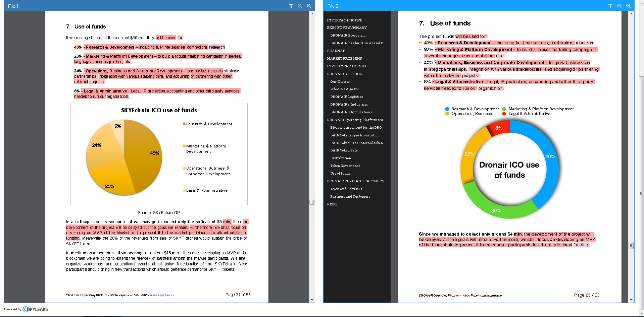The width and height of the screenshot is (644, 317).
Task: Click the 'File 2' panel title
Action: [x=333, y=6]
